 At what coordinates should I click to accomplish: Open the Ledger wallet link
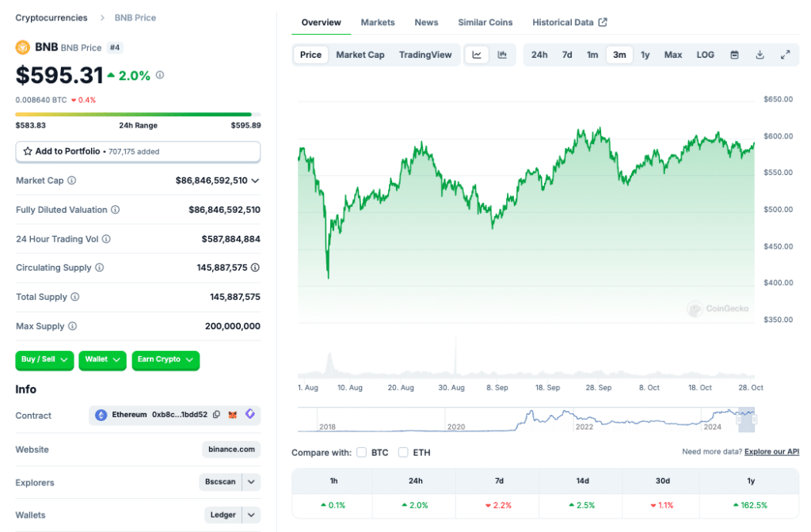(223, 515)
